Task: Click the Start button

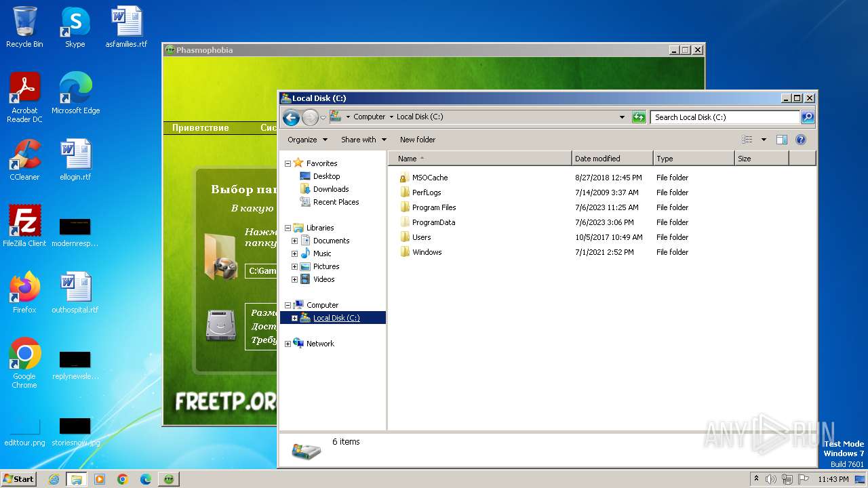Action: click(18, 479)
